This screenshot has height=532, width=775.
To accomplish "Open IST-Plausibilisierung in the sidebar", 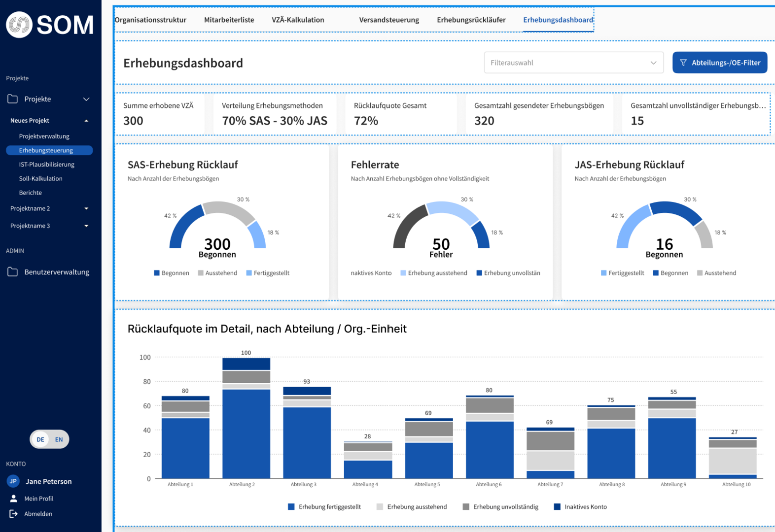I will 46,165.
